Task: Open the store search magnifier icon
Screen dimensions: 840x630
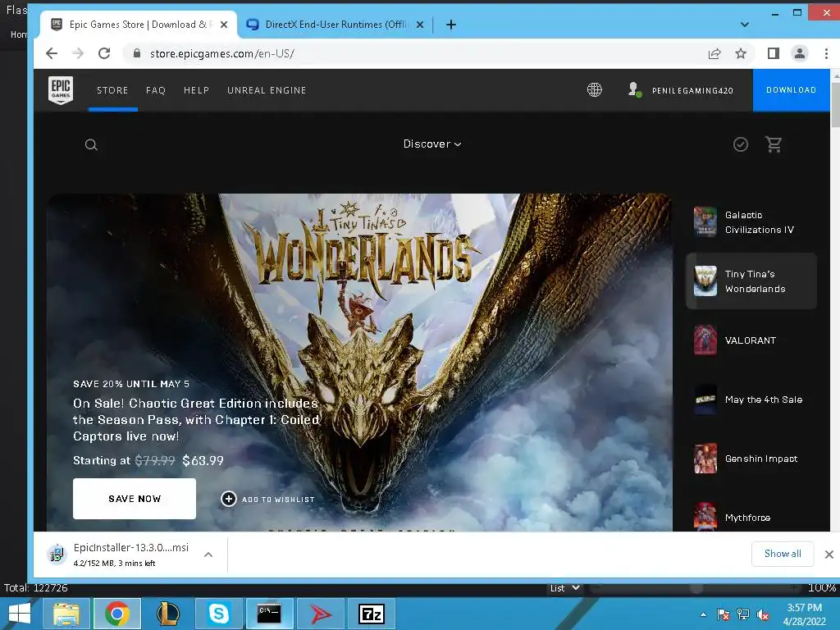Action: click(x=91, y=144)
